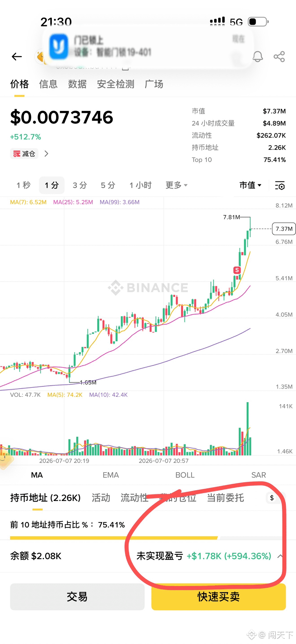The width and height of the screenshot is (296, 644).
Task: Switch to the 信息 tab
Action: (48, 84)
